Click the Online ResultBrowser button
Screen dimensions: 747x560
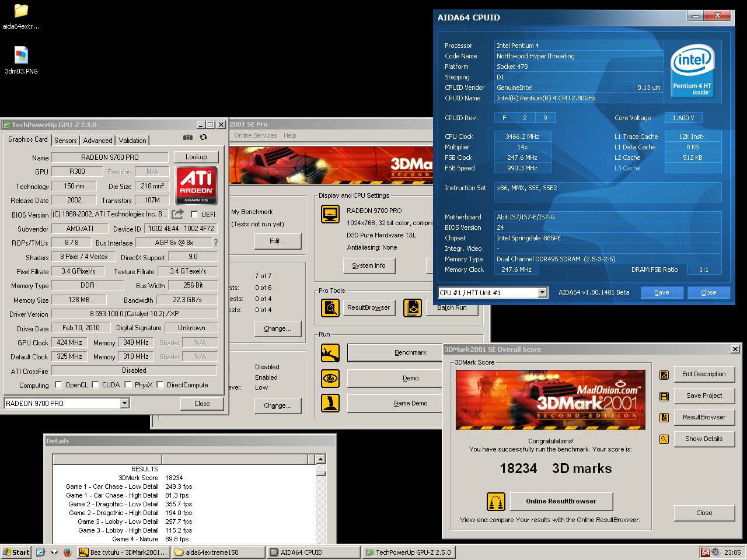point(561,501)
